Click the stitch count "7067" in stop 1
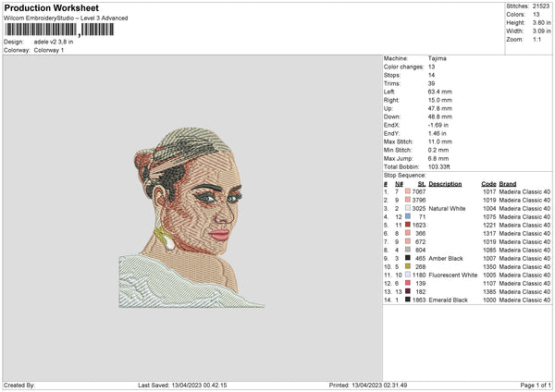The image size is (555, 392). 419,191
